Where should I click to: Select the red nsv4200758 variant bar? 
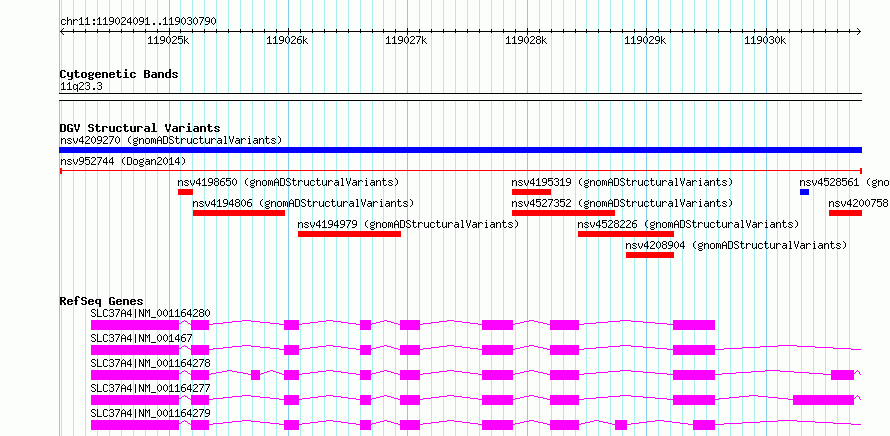845,213
